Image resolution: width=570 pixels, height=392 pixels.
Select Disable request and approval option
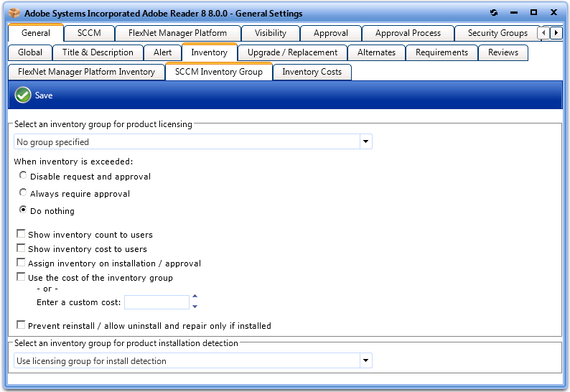coord(23,175)
